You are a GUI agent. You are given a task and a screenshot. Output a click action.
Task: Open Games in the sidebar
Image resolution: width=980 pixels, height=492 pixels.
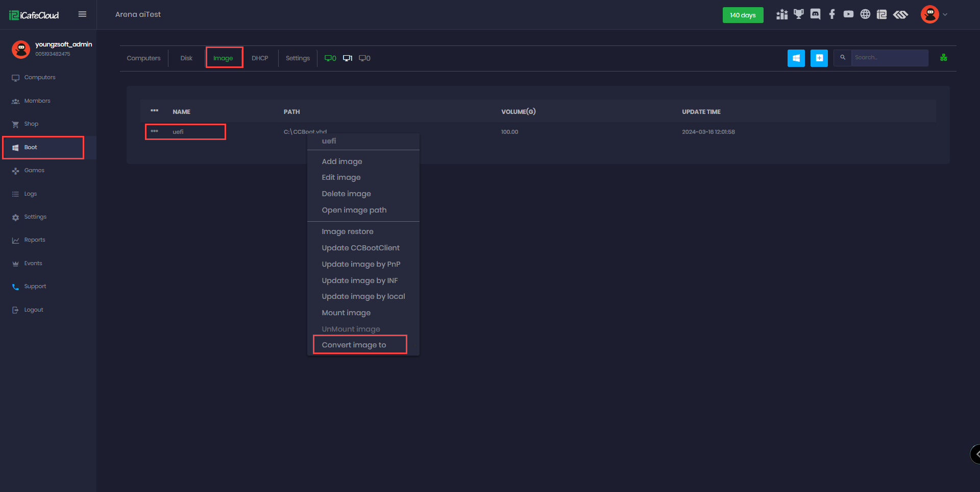tap(34, 171)
